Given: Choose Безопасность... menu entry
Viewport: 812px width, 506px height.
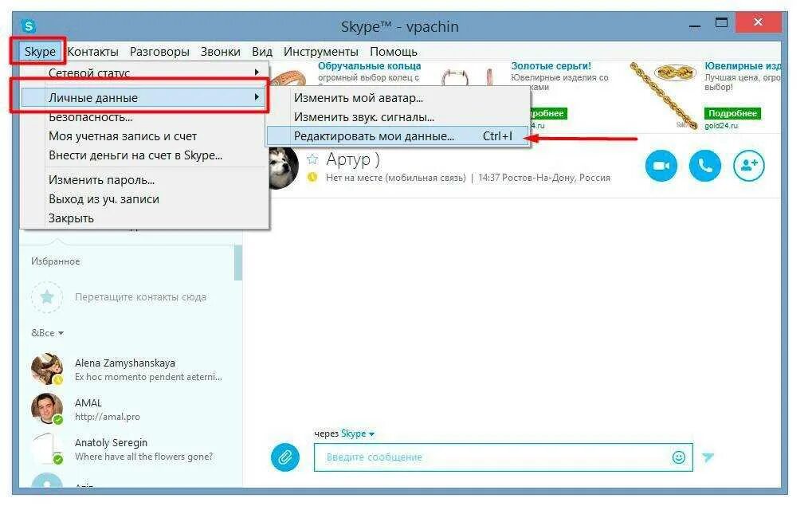Looking at the screenshot, I should [x=144, y=117].
